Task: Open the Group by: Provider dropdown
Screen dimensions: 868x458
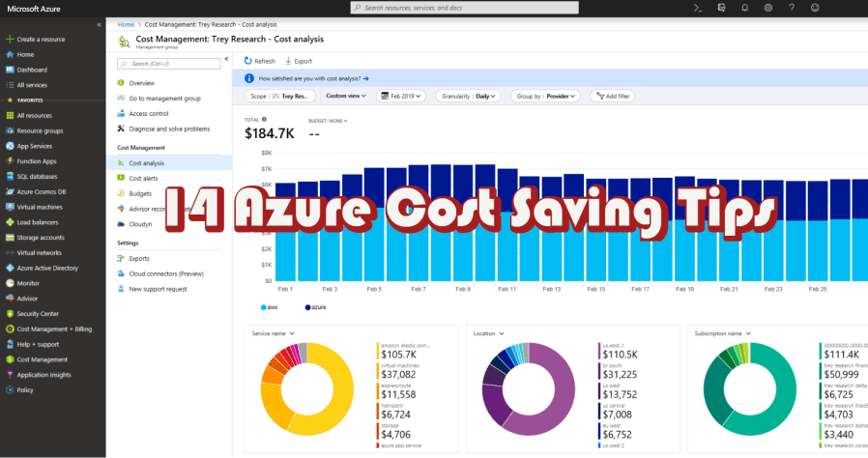Action: (x=546, y=97)
